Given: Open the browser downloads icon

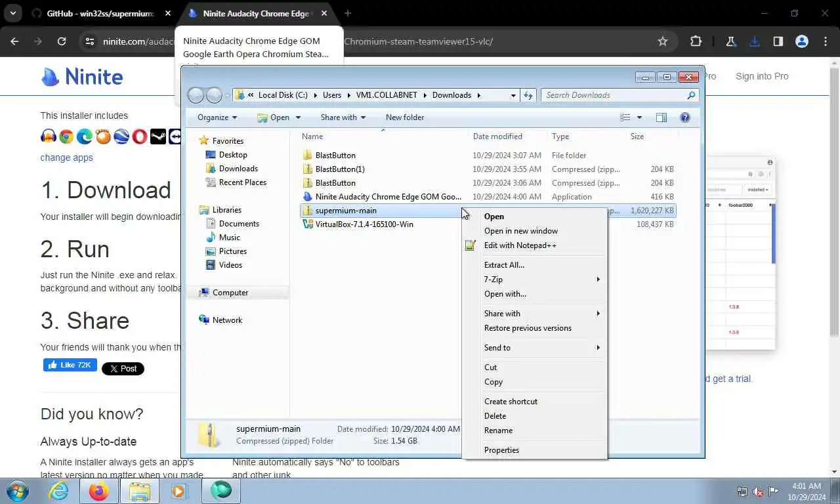Looking at the screenshot, I should coord(755,41).
